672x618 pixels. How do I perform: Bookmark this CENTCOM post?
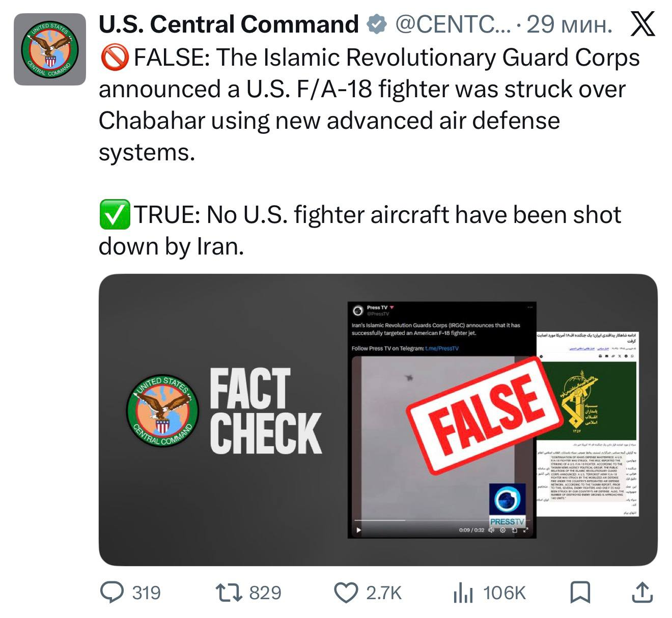point(580,592)
